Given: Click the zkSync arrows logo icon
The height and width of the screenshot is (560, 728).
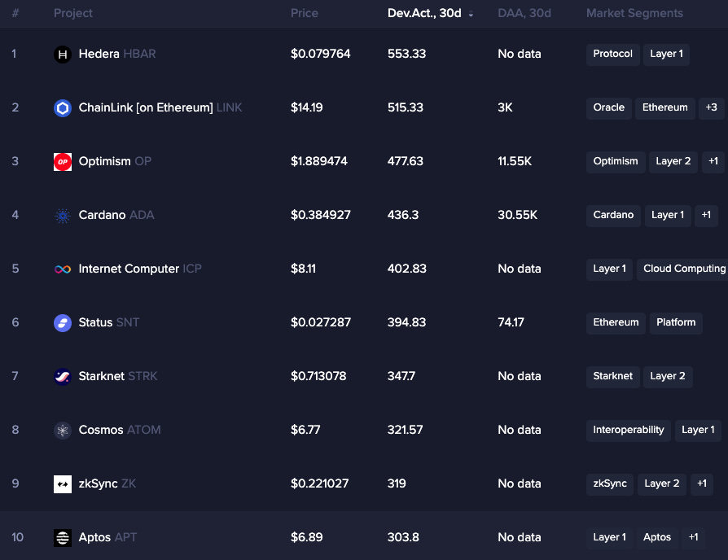Looking at the screenshot, I should click(63, 484).
